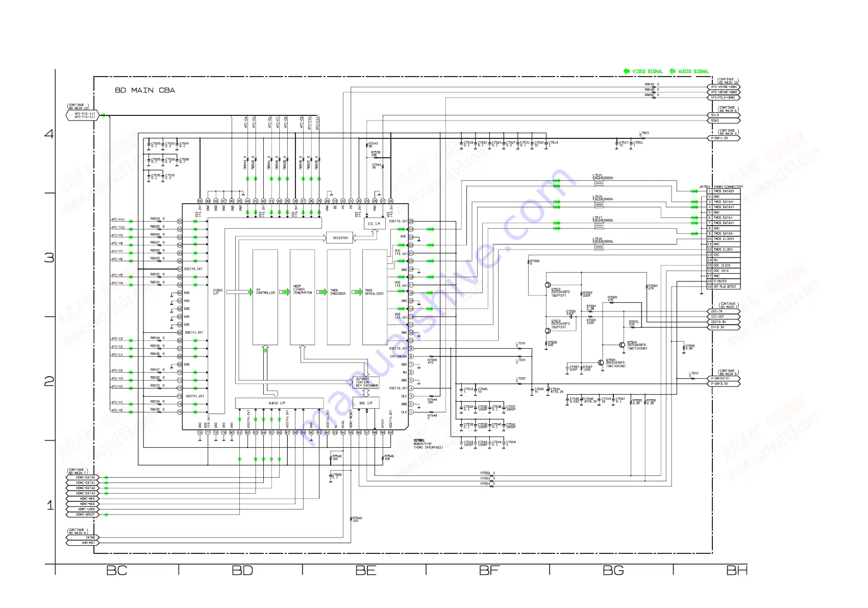
Task: Click the SCL3 connector tag
Action: coord(724,115)
